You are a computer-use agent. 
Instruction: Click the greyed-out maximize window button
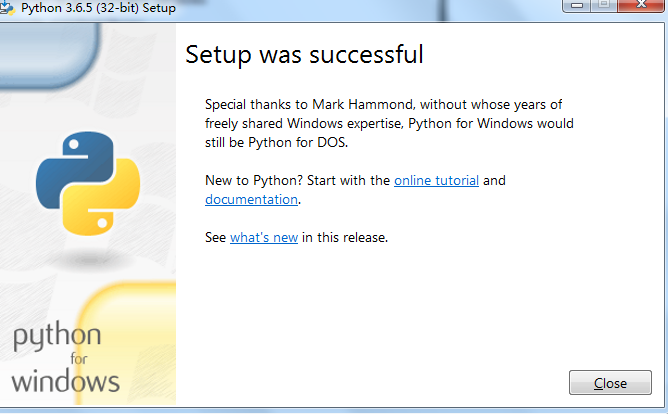[604, 6]
